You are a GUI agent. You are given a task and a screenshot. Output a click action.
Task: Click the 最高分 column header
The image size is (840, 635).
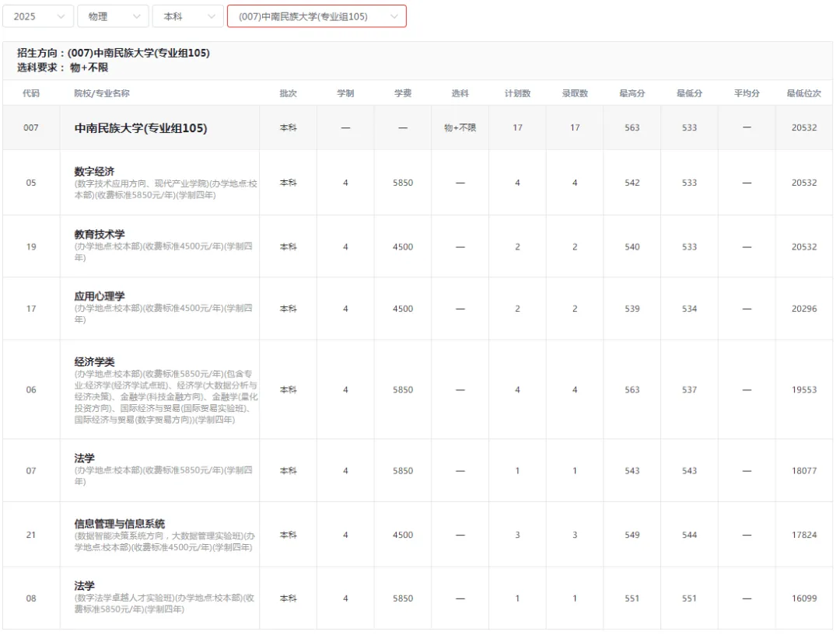click(632, 93)
